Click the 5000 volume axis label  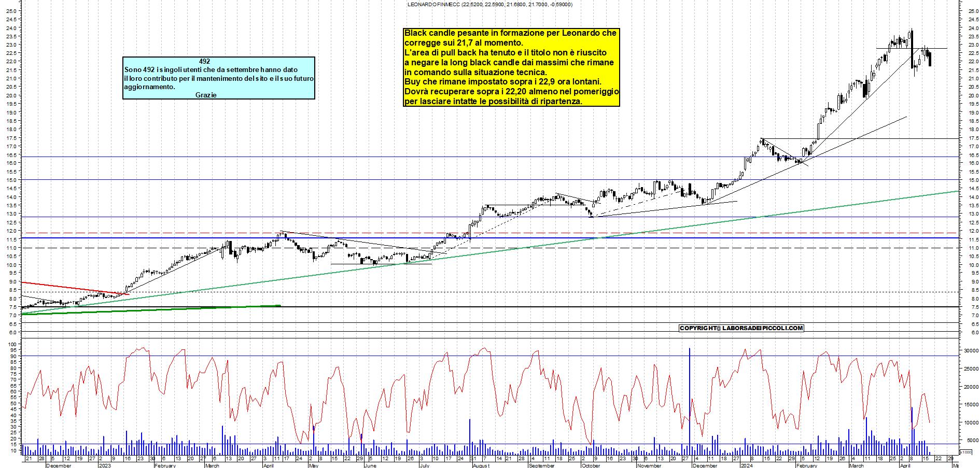pyautogui.click(x=972, y=441)
